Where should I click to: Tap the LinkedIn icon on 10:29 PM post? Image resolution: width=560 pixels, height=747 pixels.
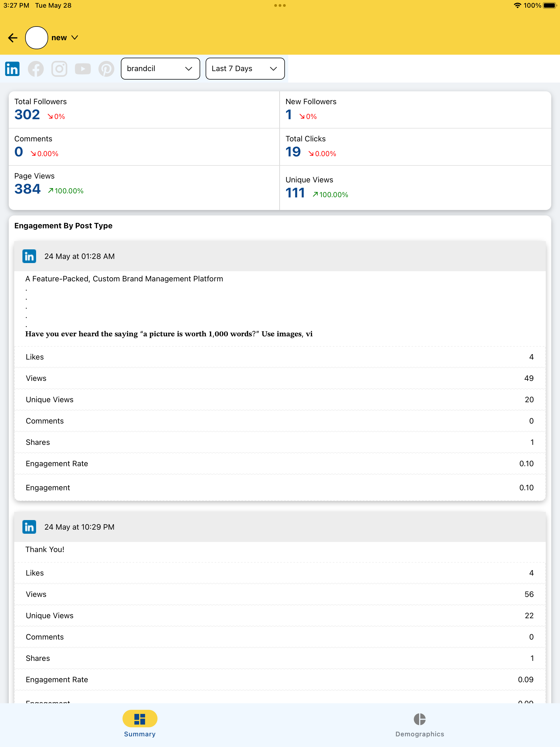pos(29,527)
